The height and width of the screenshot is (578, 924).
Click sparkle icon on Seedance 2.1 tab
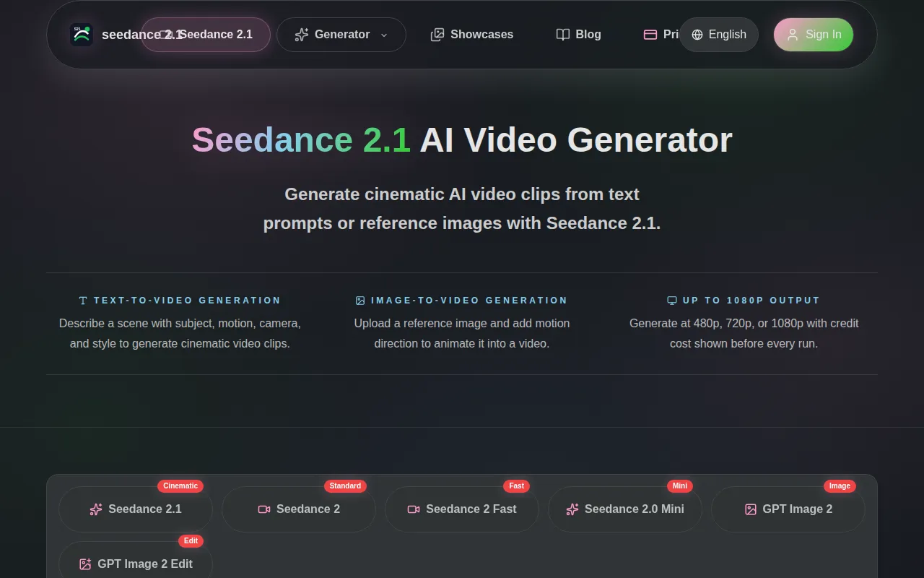point(96,509)
